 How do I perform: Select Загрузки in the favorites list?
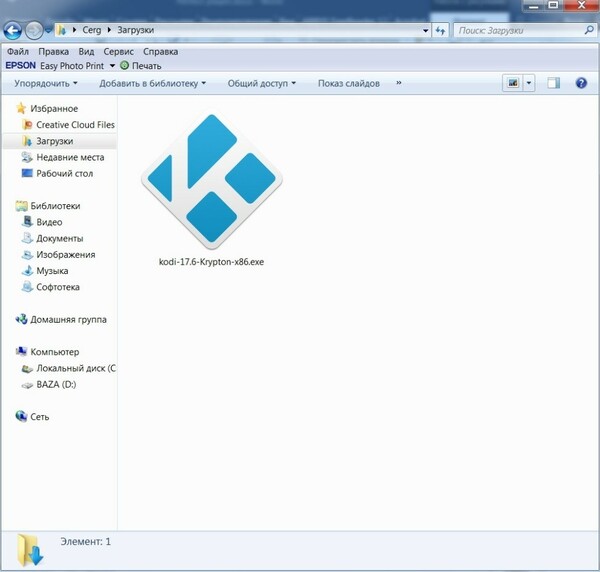coord(54,141)
